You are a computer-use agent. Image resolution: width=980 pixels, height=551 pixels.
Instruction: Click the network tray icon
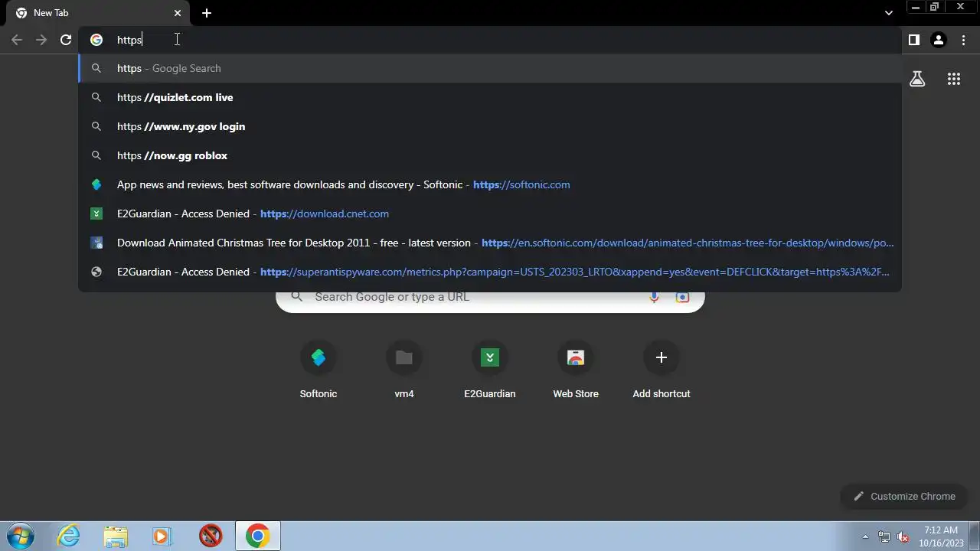(x=884, y=536)
